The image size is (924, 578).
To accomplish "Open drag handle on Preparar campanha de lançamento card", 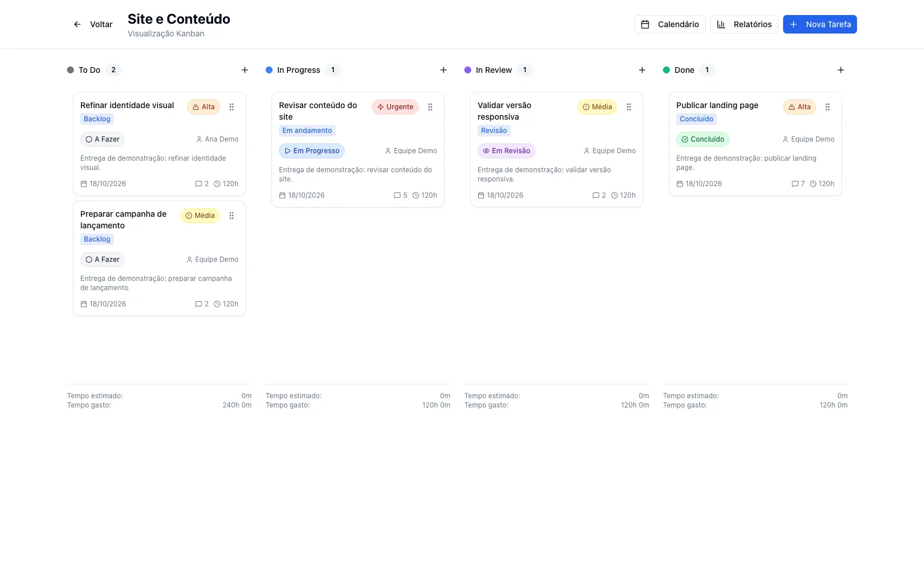I will coord(232,216).
